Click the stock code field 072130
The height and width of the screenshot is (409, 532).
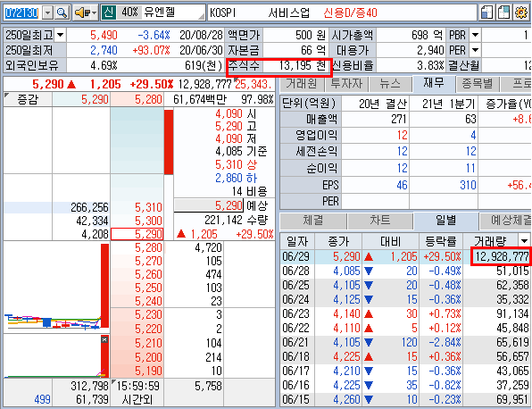tap(21, 13)
